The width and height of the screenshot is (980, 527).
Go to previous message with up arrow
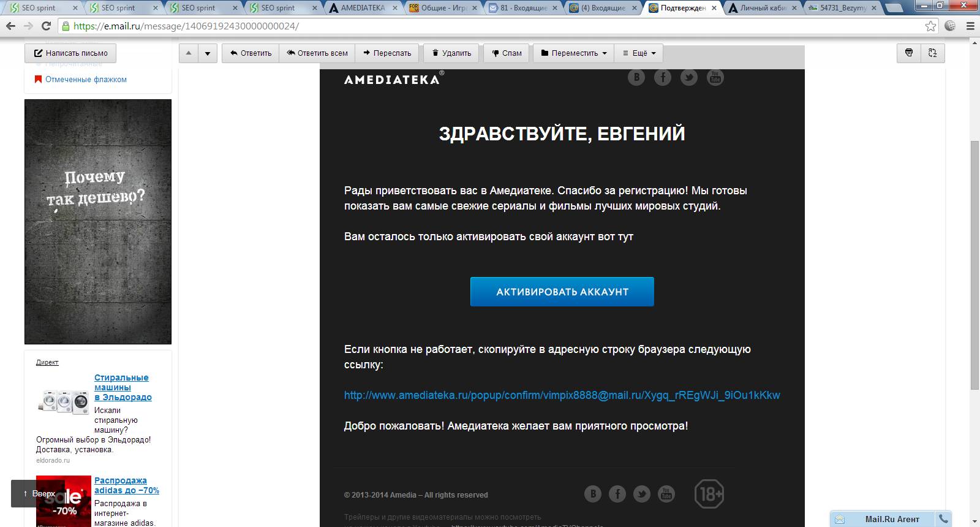coord(189,53)
